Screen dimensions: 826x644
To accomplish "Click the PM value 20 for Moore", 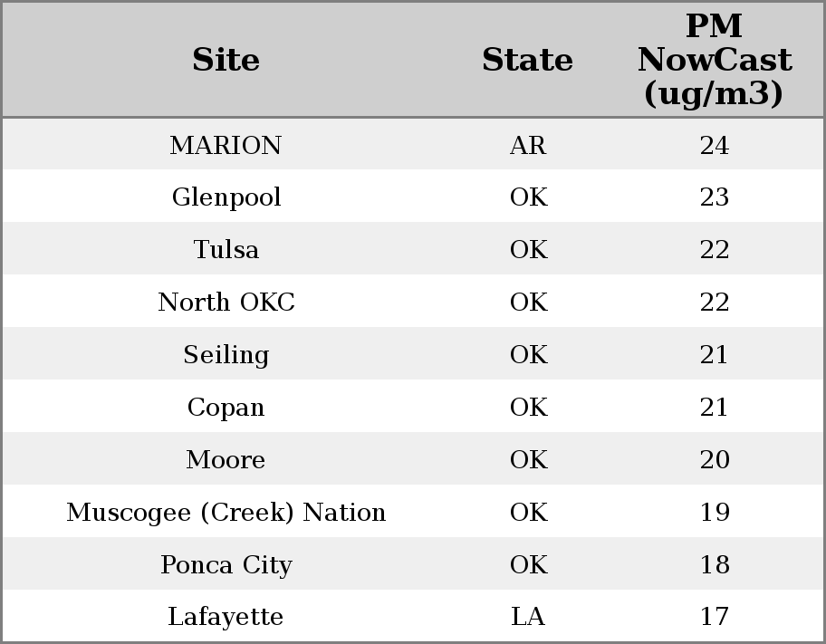I will (x=714, y=460).
